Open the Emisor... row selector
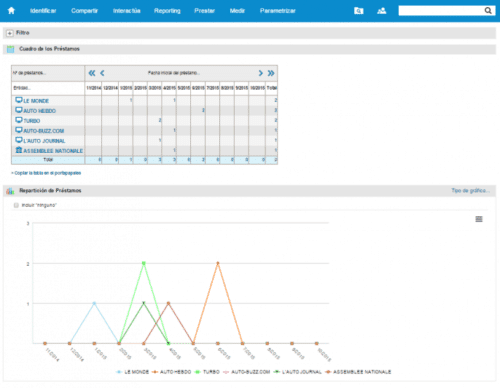Image resolution: width=500 pixels, height=388 pixels. (x=22, y=88)
